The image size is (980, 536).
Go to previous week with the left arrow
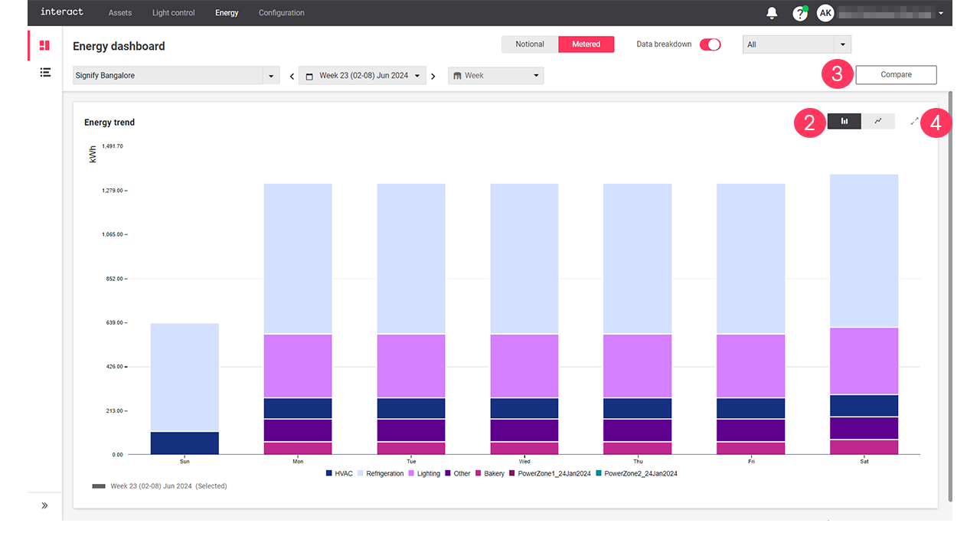pyautogui.click(x=292, y=75)
